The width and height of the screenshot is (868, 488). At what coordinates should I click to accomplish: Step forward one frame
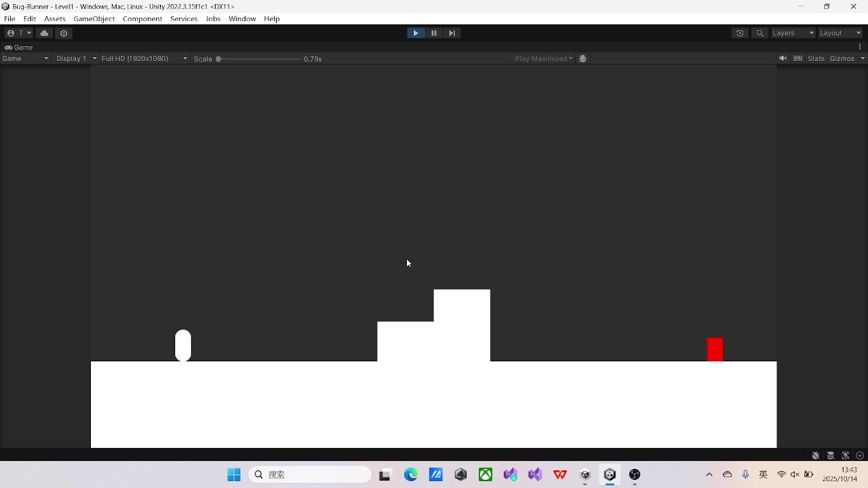tap(452, 33)
